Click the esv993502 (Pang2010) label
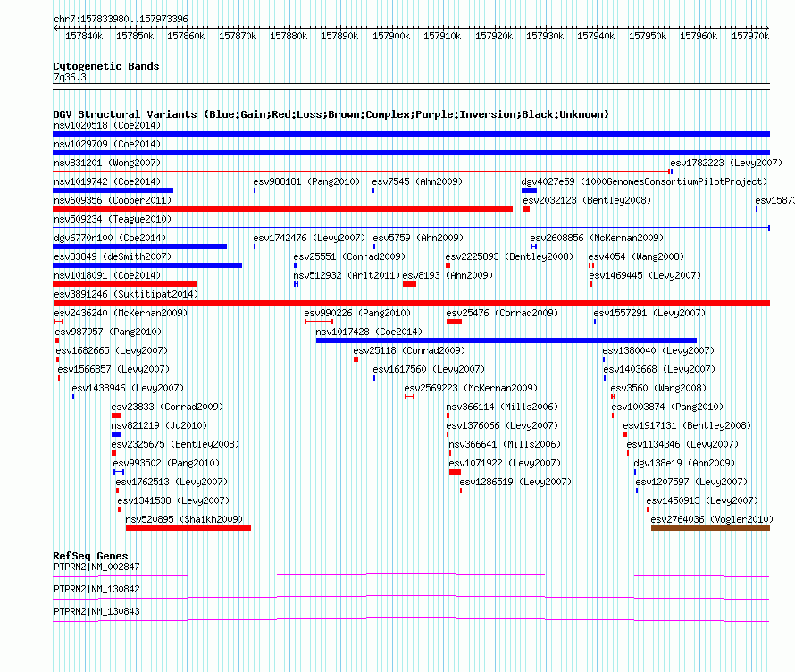Image resolution: width=795 pixels, height=672 pixels. tap(166, 463)
